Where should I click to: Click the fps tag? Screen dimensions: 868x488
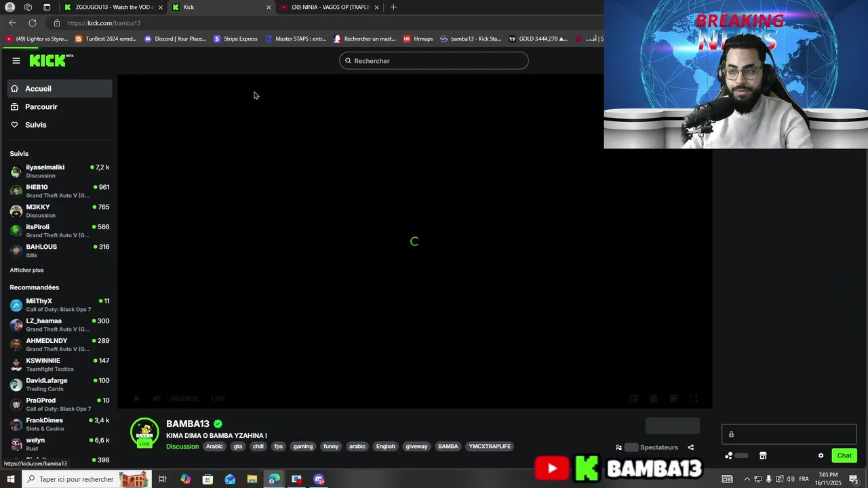coord(278,446)
